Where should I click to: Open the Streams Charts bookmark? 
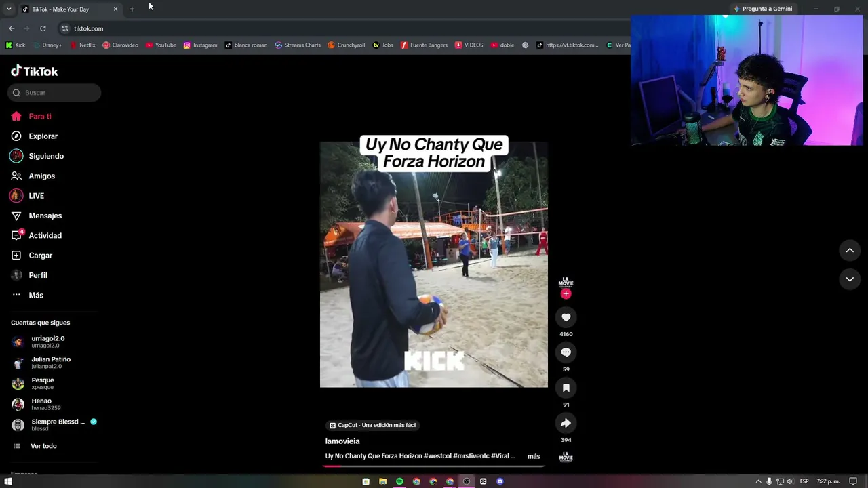pyautogui.click(x=298, y=45)
